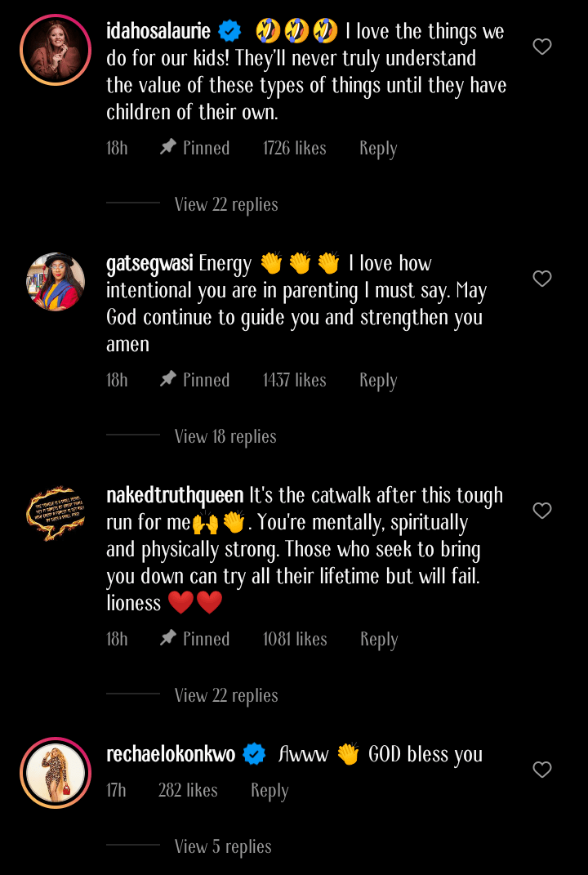View likes count 1726 on top comment
Screen dimensions: 588x875
point(294,147)
